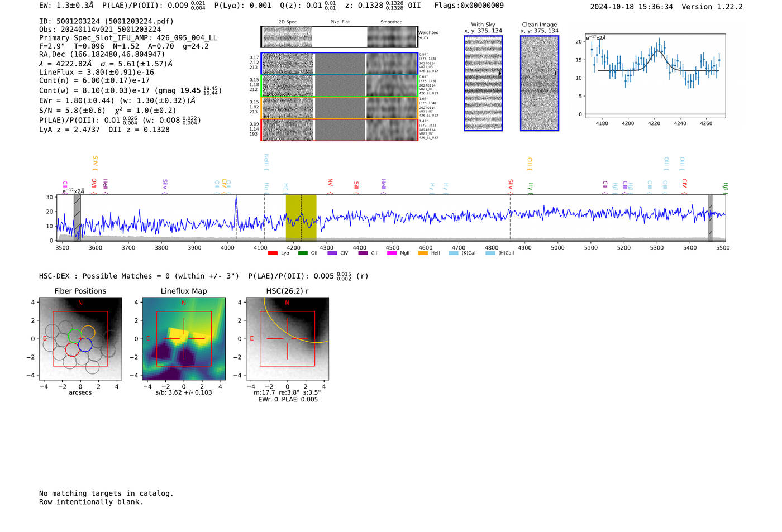
Task: Click the red Lyα legend swatch
Action: (273, 253)
